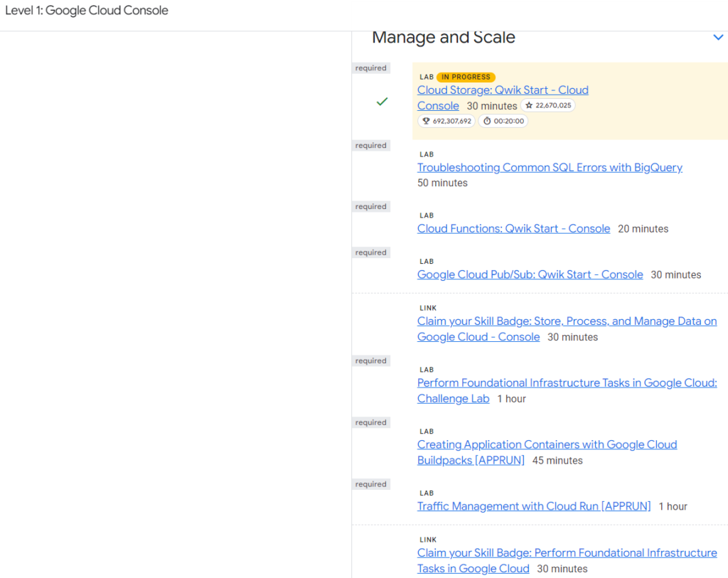The height and width of the screenshot is (578, 728).
Task: Click the 50 minutes duration text
Action: pyautogui.click(x=442, y=183)
